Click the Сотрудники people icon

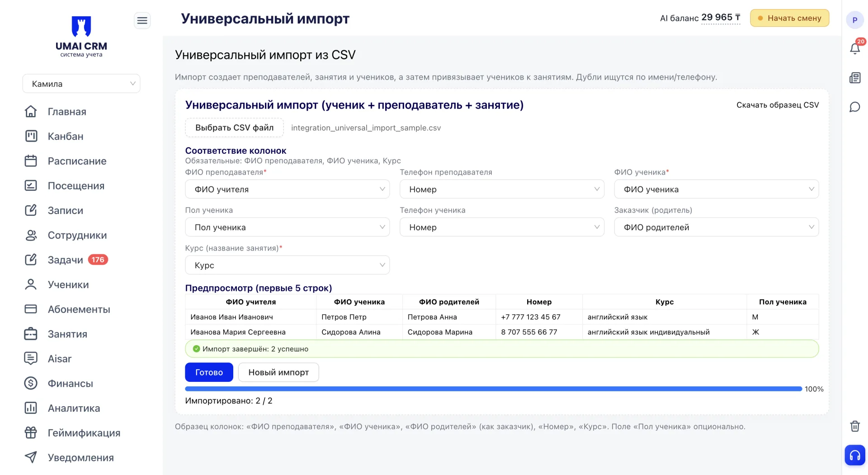(31, 235)
